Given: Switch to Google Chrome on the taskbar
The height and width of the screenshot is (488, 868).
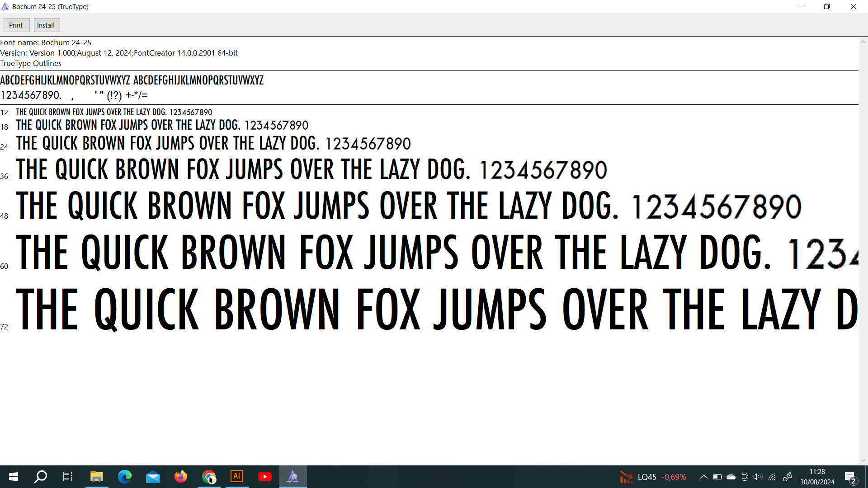Looking at the screenshot, I should click(209, 477).
